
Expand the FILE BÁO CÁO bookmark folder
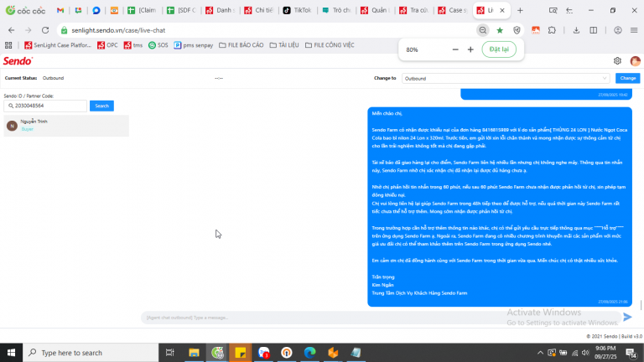(x=241, y=45)
